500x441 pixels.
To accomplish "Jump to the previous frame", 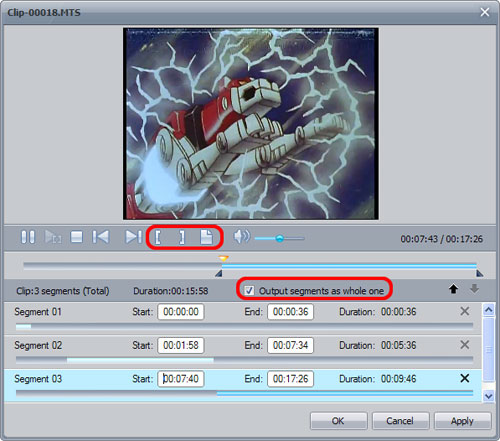I will point(101,237).
